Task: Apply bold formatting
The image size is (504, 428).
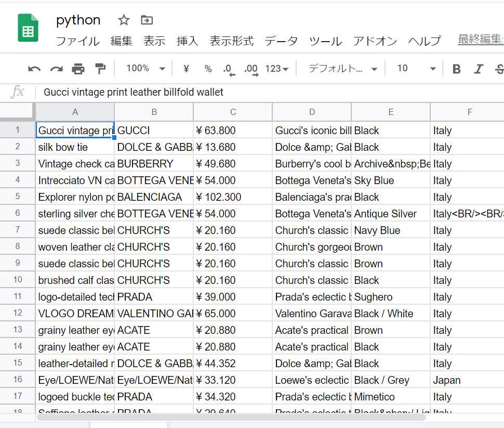Action: click(x=456, y=69)
